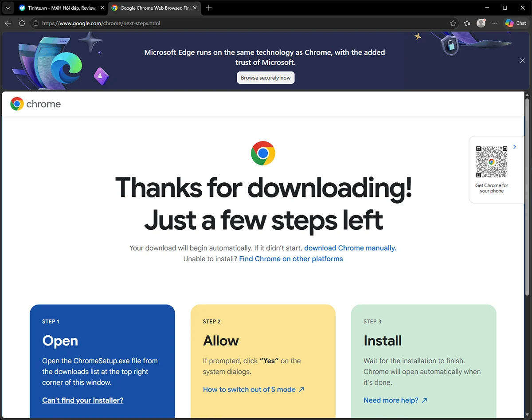Open Settings and more ellipsis menu

(495, 23)
